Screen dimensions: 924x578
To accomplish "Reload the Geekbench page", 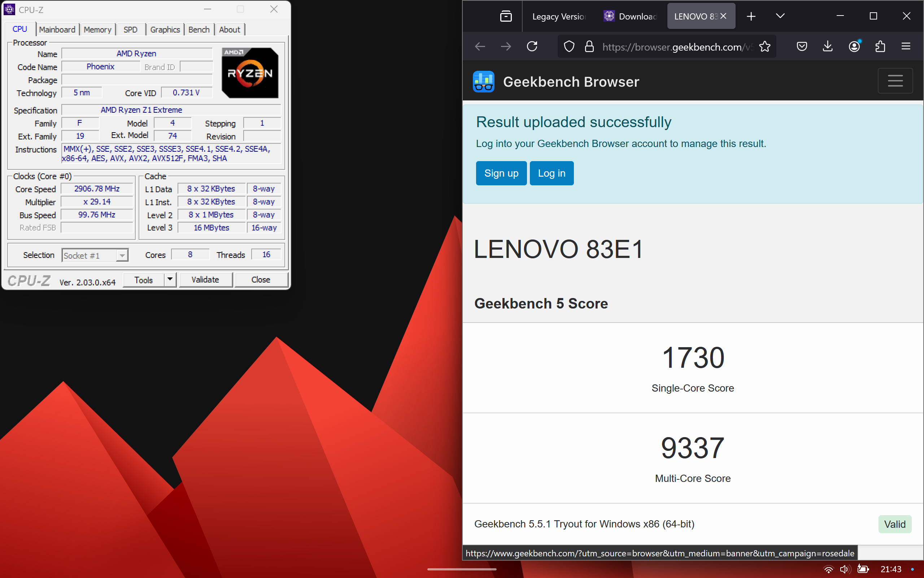I will (532, 47).
